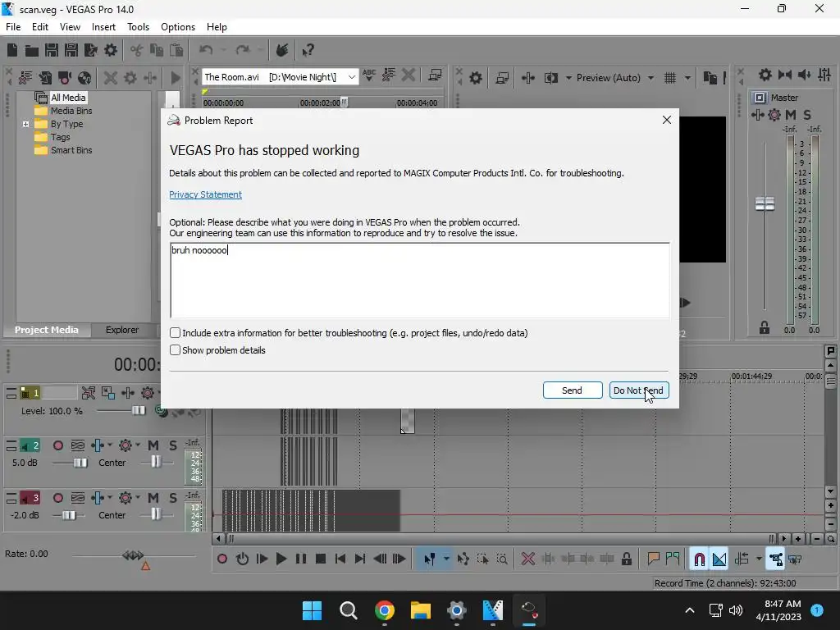Click the red Delete X icon
This screenshot has height=630, width=840.
click(528, 559)
